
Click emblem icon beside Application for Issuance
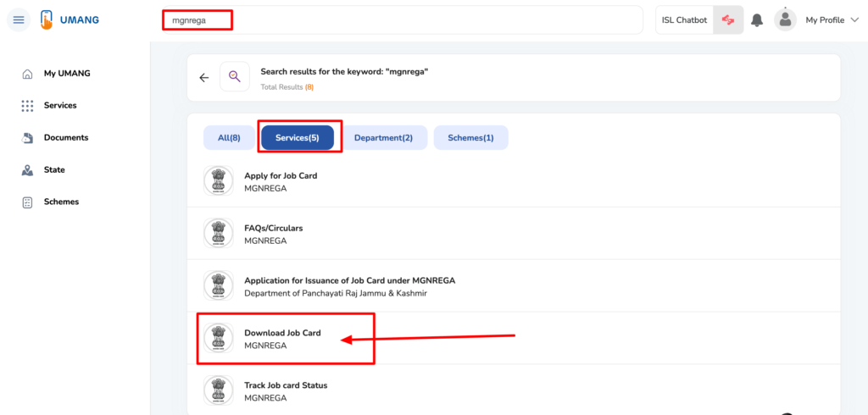click(x=218, y=285)
